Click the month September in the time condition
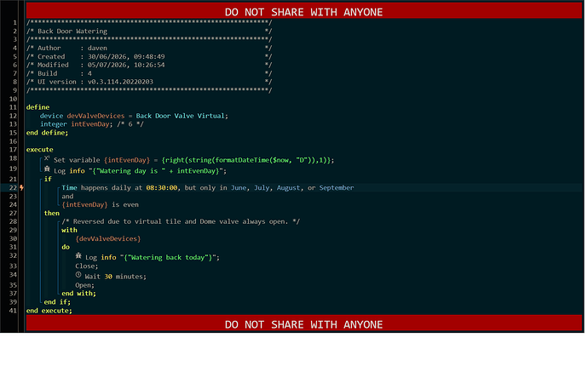The image size is (588, 366). click(337, 188)
